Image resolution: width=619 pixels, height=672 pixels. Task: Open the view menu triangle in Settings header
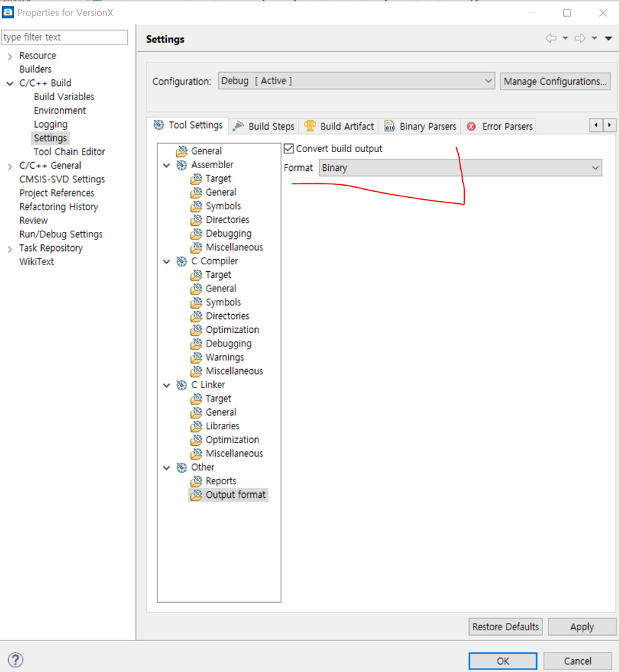point(608,38)
